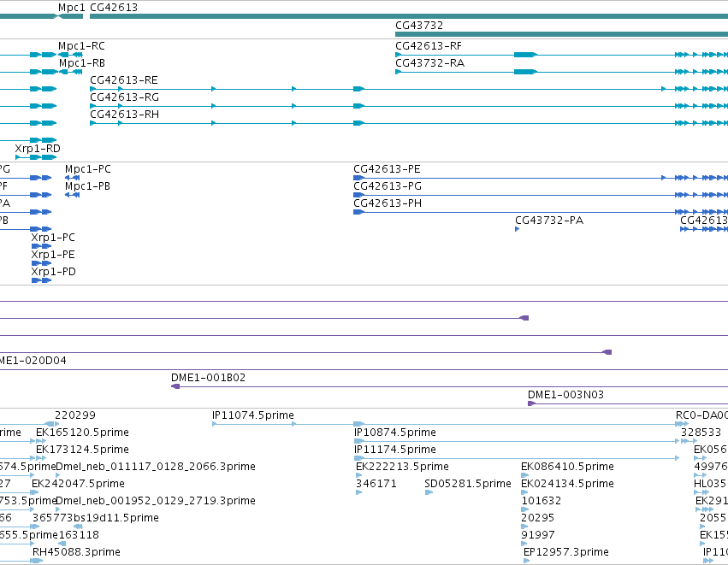Select transcript CG42613-RH
This screenshot has height=565, width=728.
[124, 115]
